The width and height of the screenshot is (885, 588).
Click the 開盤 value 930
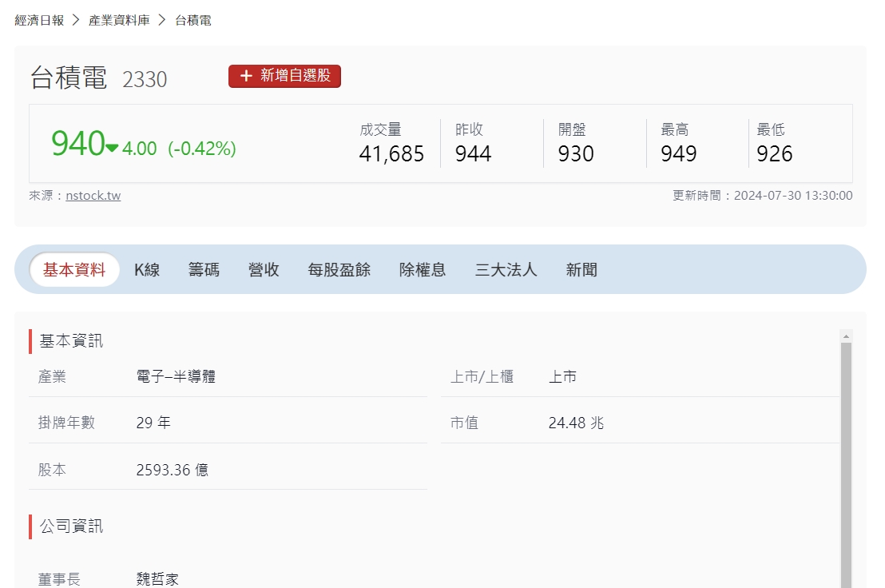pos(576,153)
